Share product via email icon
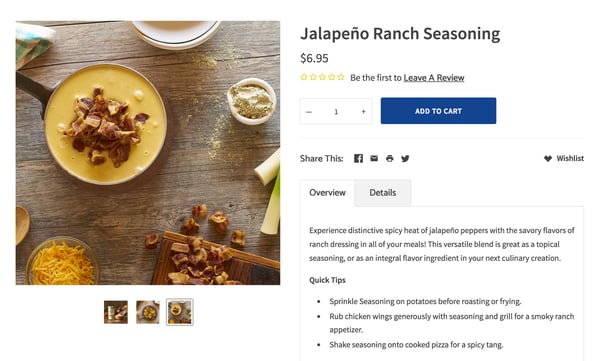600x361 pixels. [x=374, y=158]
